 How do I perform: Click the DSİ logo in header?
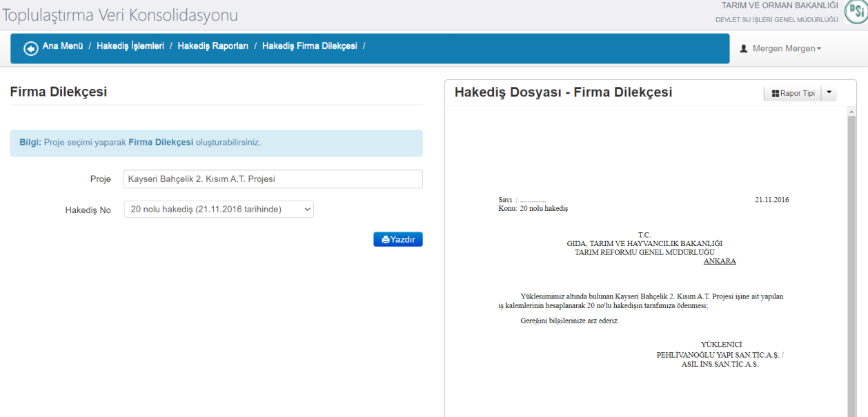856,12
